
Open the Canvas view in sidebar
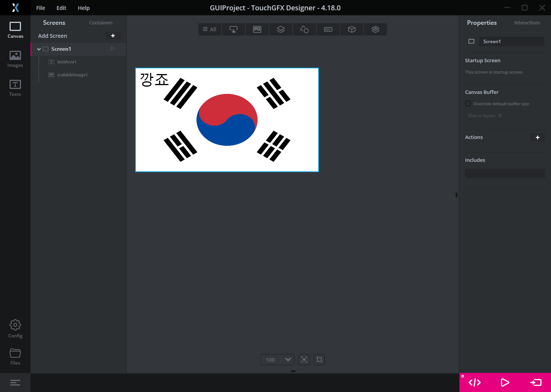pos(15,30)
